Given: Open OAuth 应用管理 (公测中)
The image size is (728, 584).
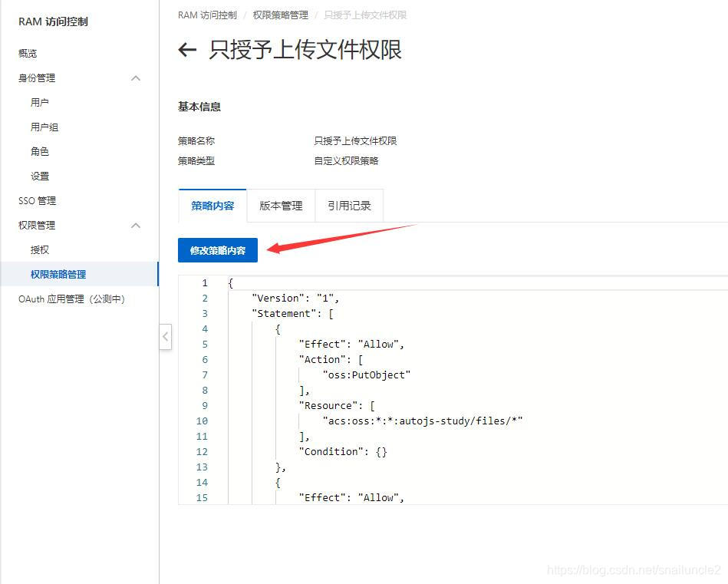Looking at the screenshot, I should point(71,299).
